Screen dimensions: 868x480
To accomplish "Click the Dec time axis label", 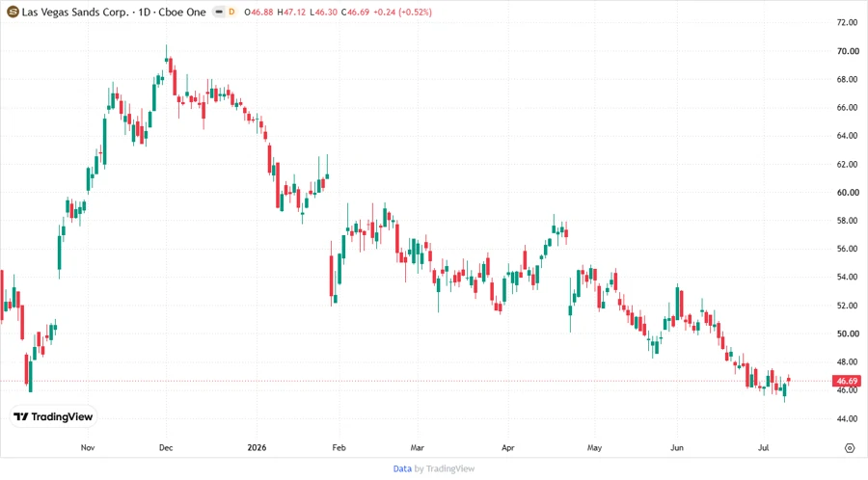I will tap(166, 447).
